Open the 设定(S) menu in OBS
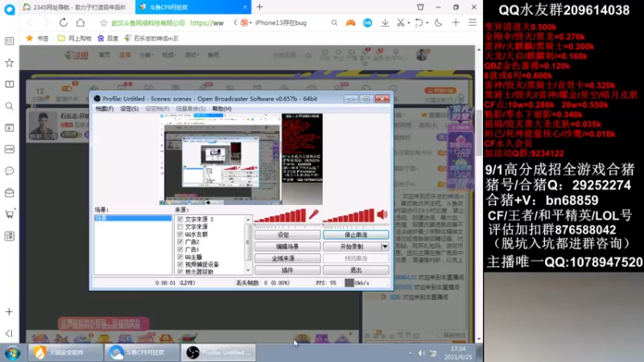Image resolution: width=644 pixels, height=362 pixels. point(130,109)
